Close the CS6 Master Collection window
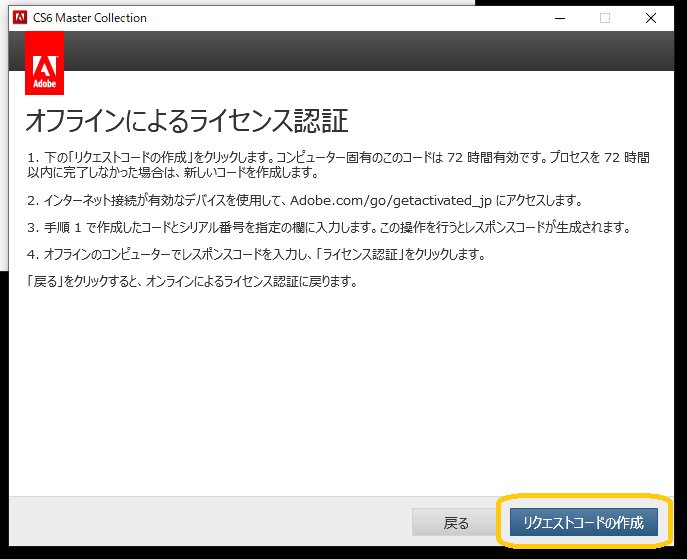 [651, 18]
